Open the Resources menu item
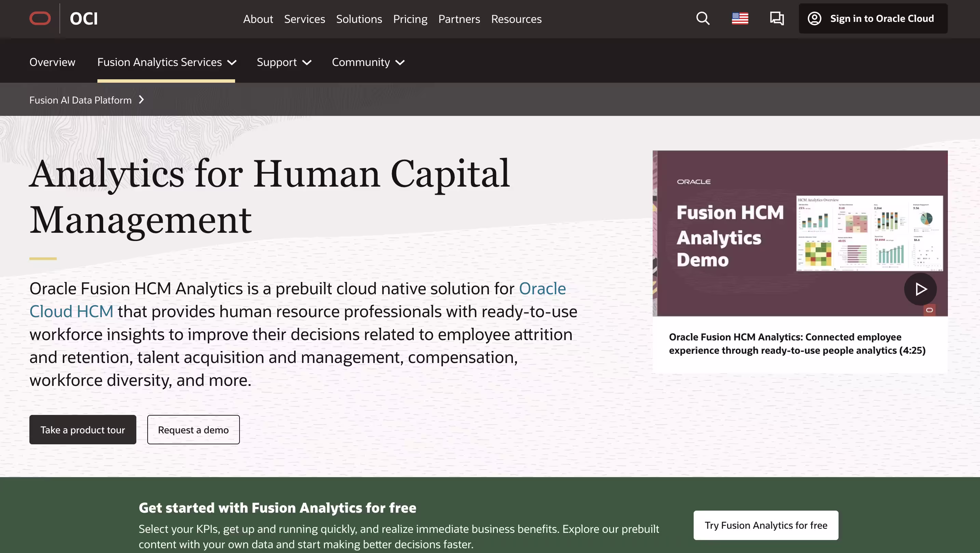This screenshot has height=553, width=980. pos(516,19)
